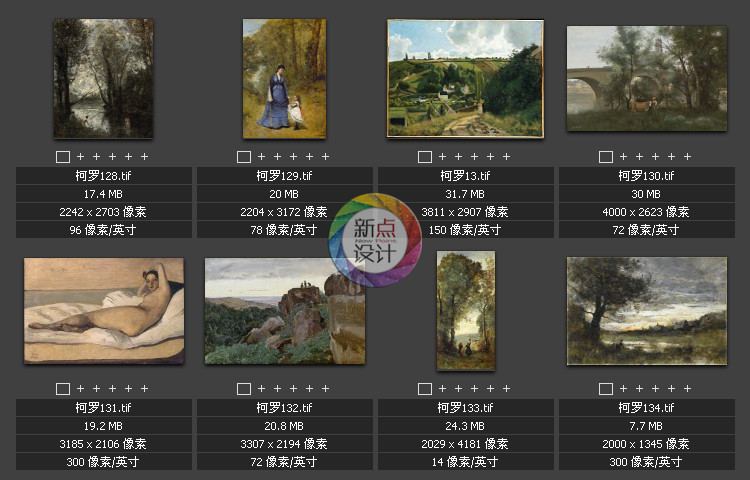Give 柯罗131.tif a one-star rating
Viewport: 750px width, 480px height.
point(80,389)
